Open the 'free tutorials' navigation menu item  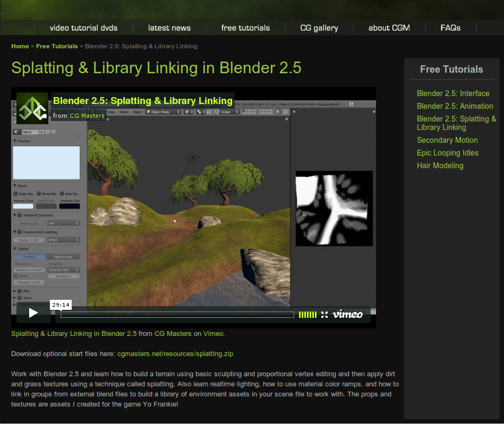point(245,28)
